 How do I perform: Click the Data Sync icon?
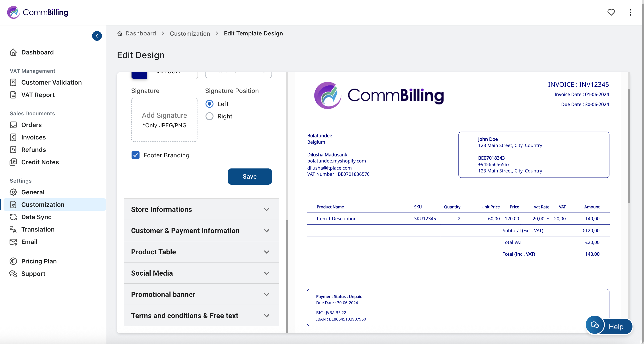pos(13,217)
